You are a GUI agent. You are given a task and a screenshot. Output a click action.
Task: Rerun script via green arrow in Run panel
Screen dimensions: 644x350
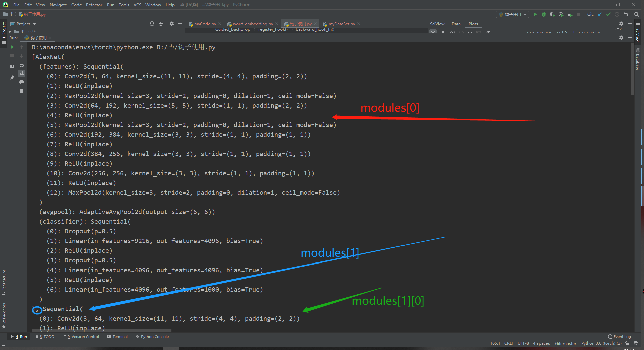click(x=12, y=47)
